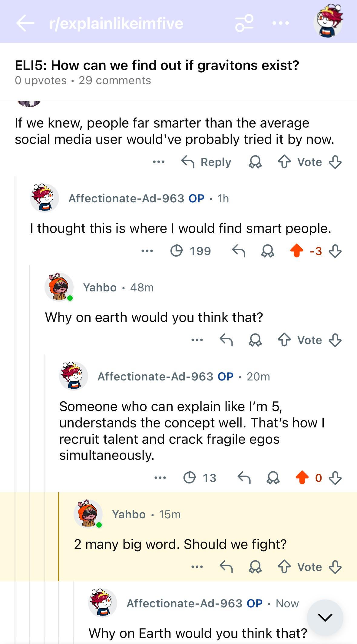Remove upvote on the -3 score comment
357x644 pixels.
pos(296,251)
